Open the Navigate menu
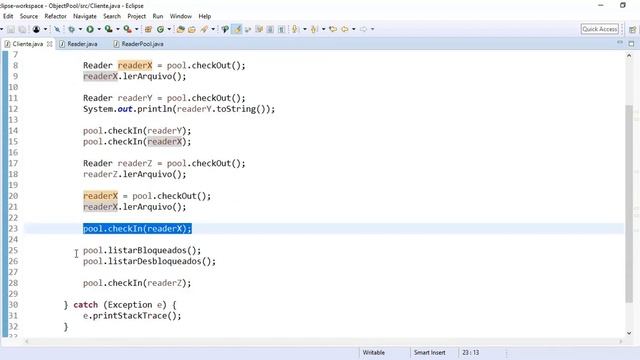The width and height of the screenshot is (640, 360). (x=85, y=16)
